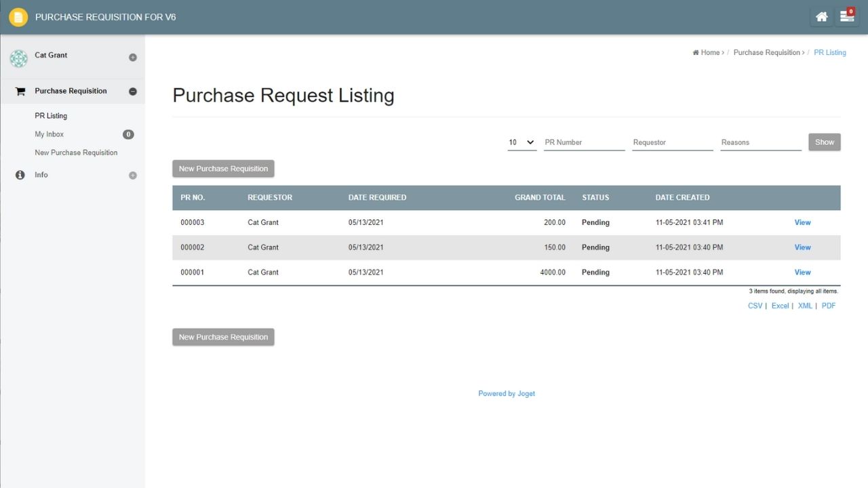Screen dimensions: 868x488
Task: View purchase request 000003
Action: pos(802,222)
